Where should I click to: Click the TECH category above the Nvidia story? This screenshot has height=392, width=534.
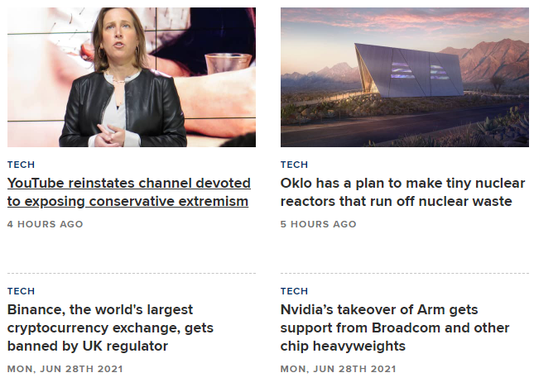click(x=294, y=291)
